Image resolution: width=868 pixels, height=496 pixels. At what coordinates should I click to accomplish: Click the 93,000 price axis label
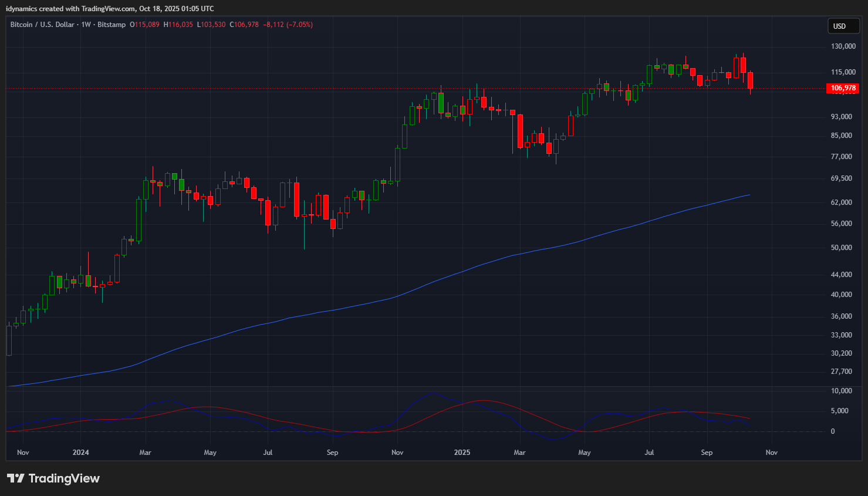[841, 117]
